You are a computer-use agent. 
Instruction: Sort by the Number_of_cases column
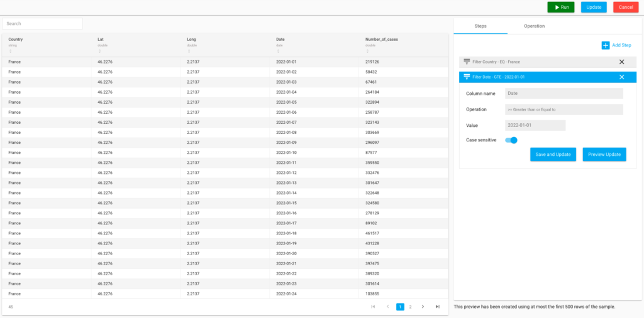[367, 52]
